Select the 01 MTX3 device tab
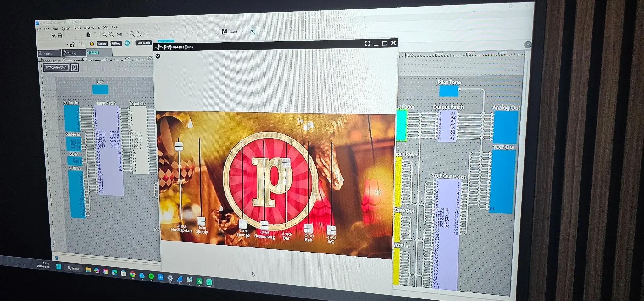The height and width of the screenshot is (301, 644). pyautogui.click(x=99, y=52)
